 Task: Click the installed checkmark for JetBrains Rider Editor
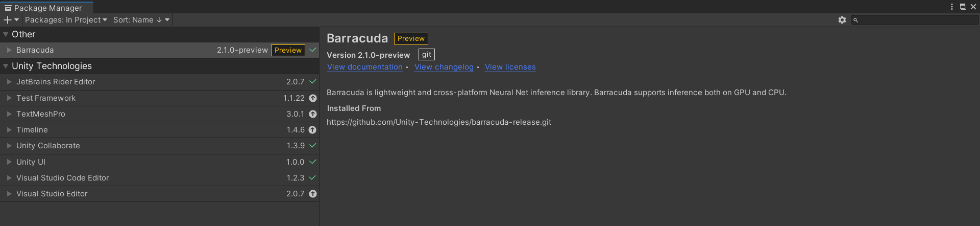pyautogui.click(x=313, y=82)
